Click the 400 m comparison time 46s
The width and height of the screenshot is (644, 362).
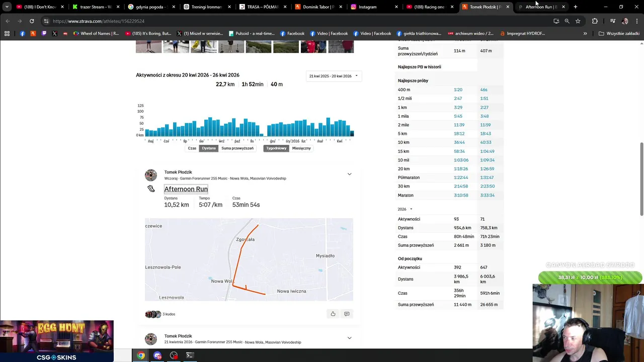[x=484, y=89]
